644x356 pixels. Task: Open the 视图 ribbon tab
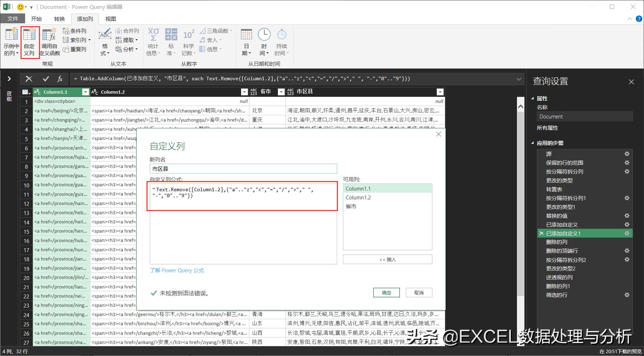[110, 19]
